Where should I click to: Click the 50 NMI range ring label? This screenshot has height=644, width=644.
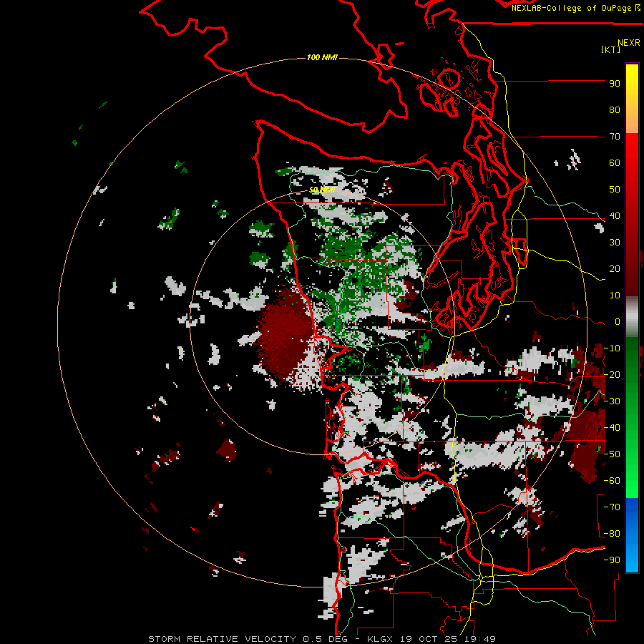click(323, 190)
